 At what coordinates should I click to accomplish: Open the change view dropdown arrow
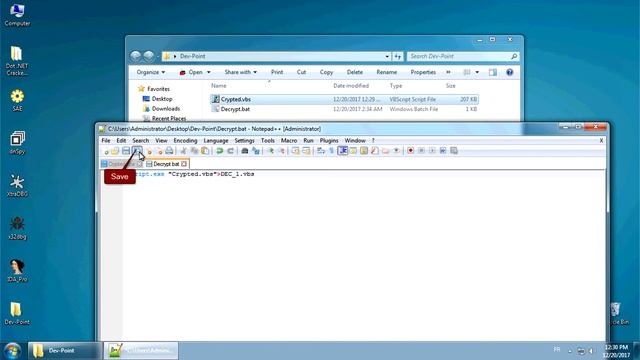point(477,72)
